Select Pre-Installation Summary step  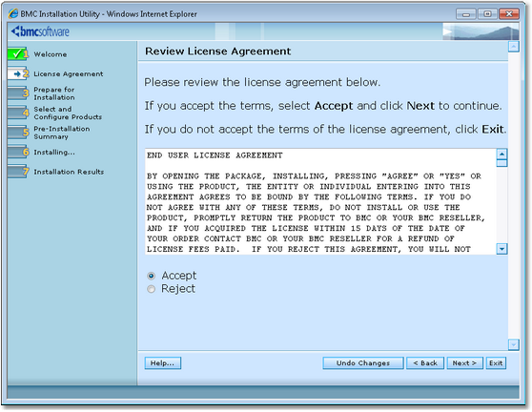(x=62, y=133)
